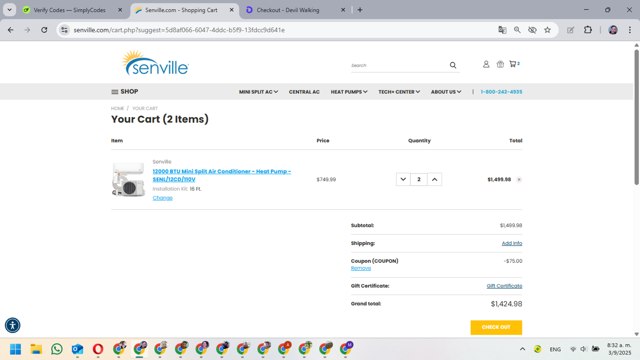
Task: Click the Senville logo
Action: point(156,63)
